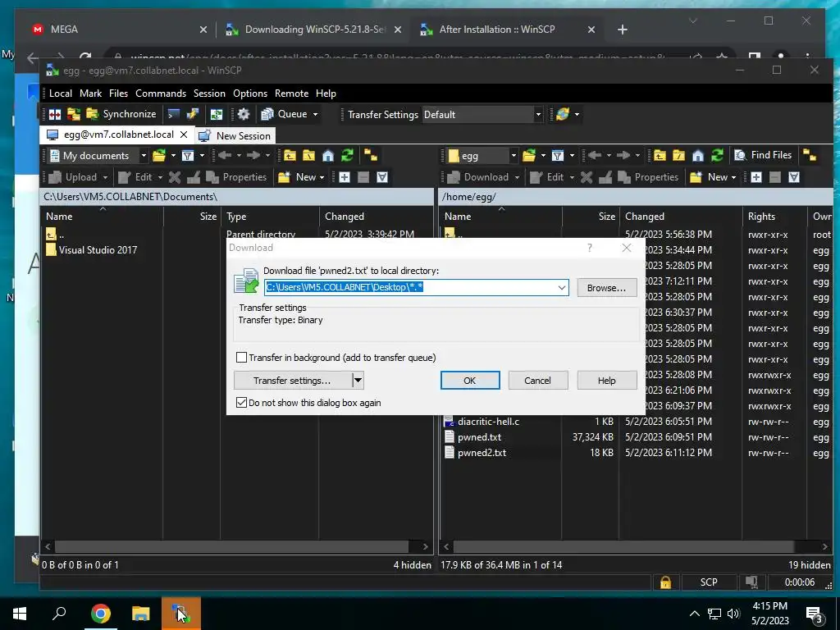
Task: Open the My documents drive dropdown
Action: (x=144, y=156)
